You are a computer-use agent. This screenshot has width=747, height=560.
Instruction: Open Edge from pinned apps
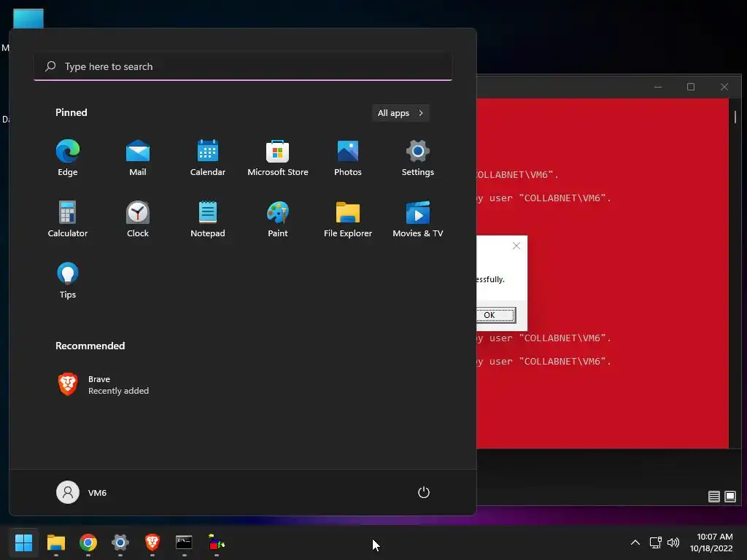coord(68,158)
